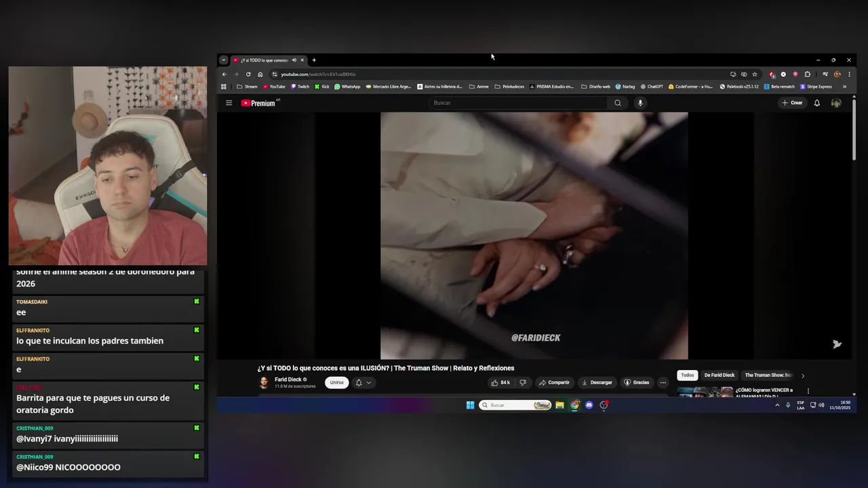Select the De Farid Dieck filter chip
The height and width of the screenshot is (488, 868).
[719, 375]
